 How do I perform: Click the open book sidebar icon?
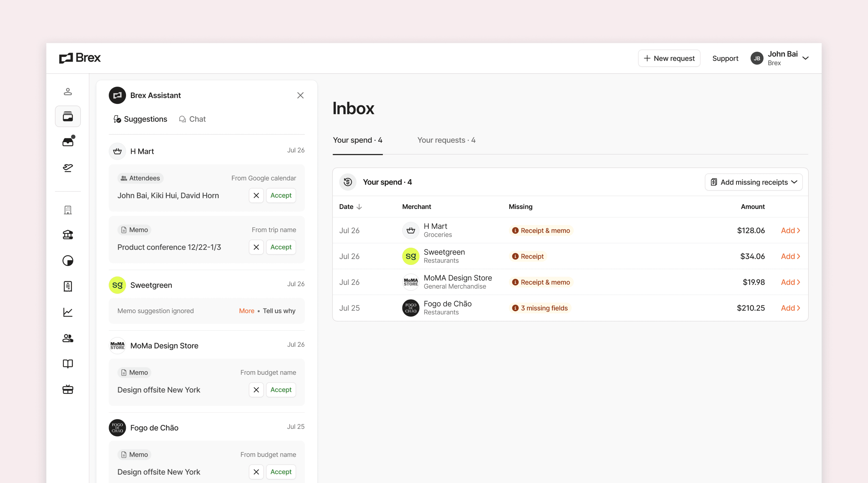click(x=68, y=364)
